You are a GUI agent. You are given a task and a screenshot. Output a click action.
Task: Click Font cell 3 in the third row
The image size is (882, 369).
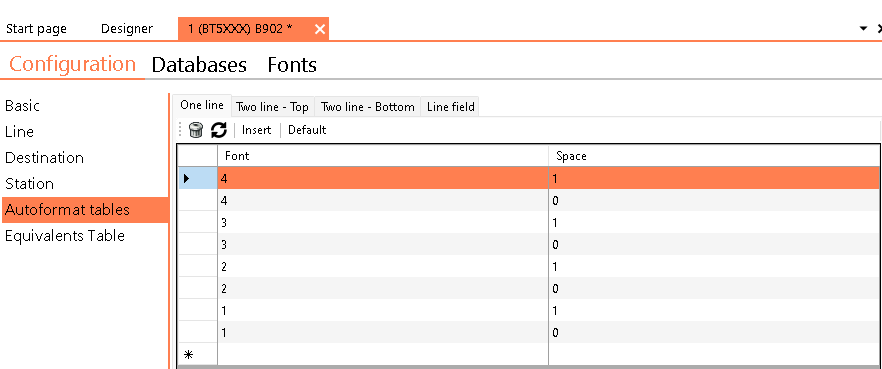coord(383,222)
